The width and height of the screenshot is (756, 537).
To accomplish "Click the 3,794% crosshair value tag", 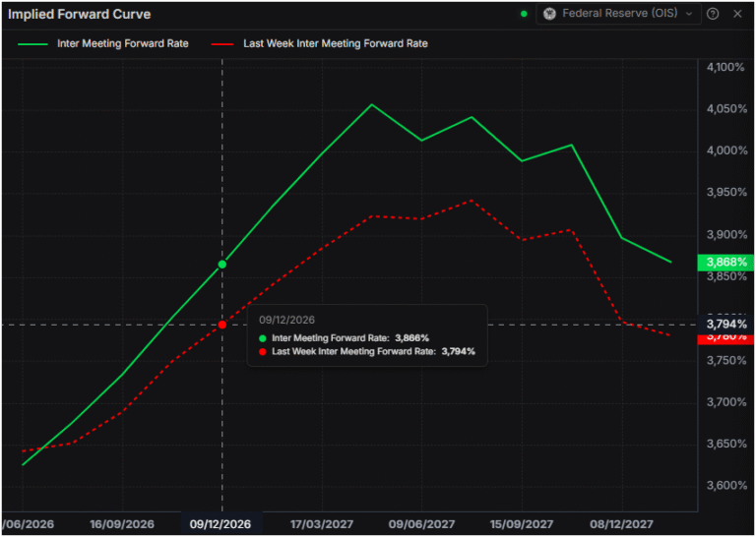I will click(x=726, y=324).
